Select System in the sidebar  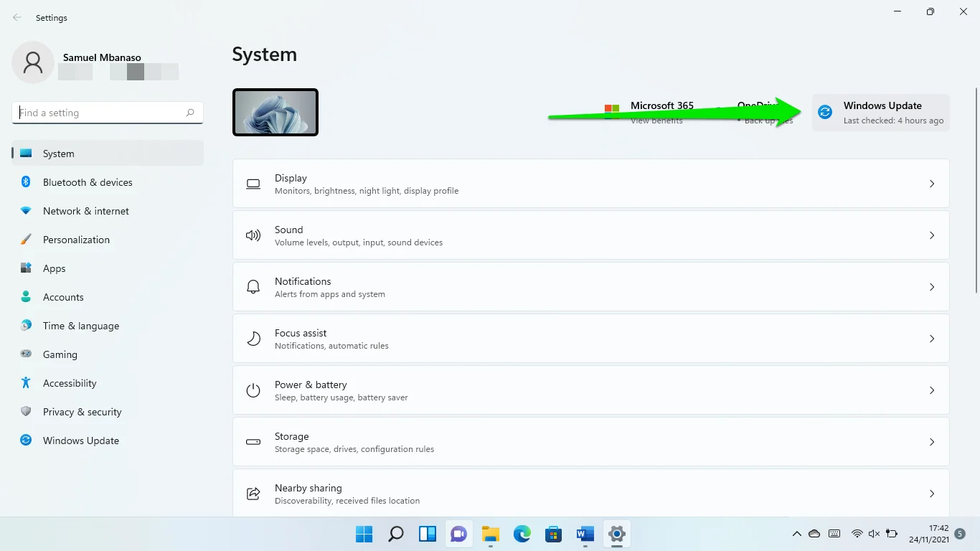[x=108, y=154]
